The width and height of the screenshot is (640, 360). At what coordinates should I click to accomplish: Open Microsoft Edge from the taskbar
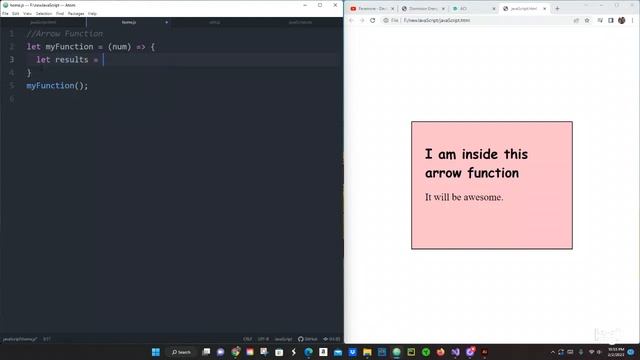pos(309,352)
